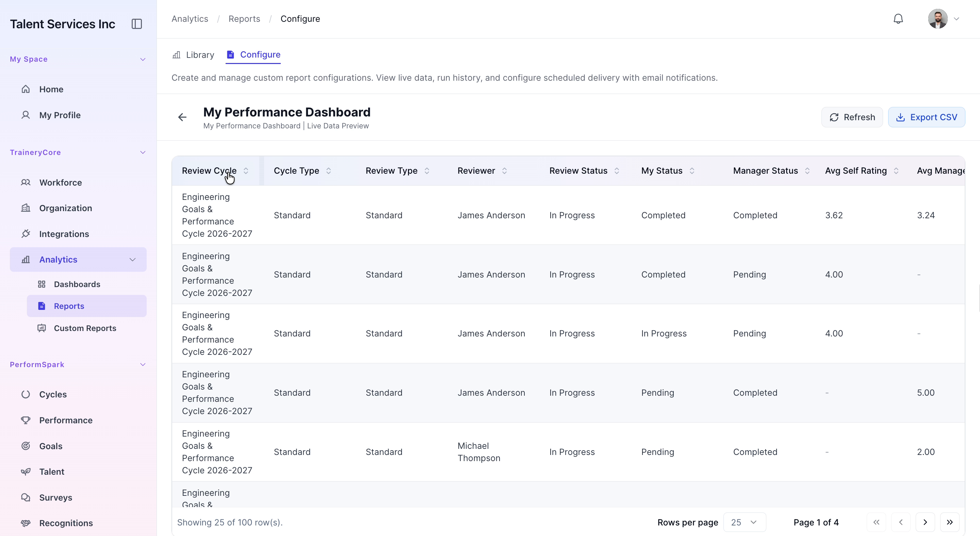Go to next page arrow
Viewport: 980px width, 536px height.
tap(925, 522)
